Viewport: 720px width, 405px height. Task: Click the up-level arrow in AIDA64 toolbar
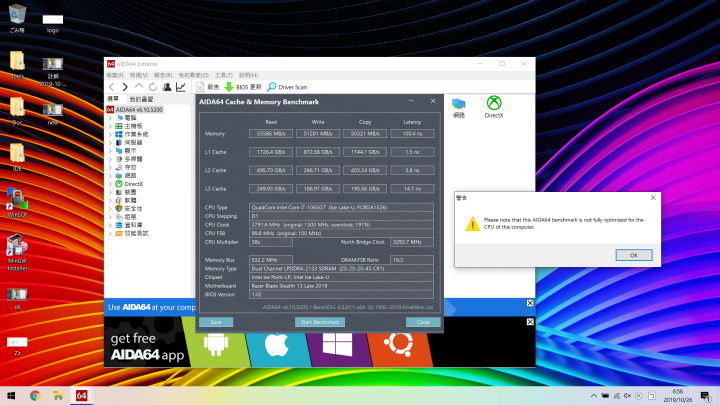point(139,86)
